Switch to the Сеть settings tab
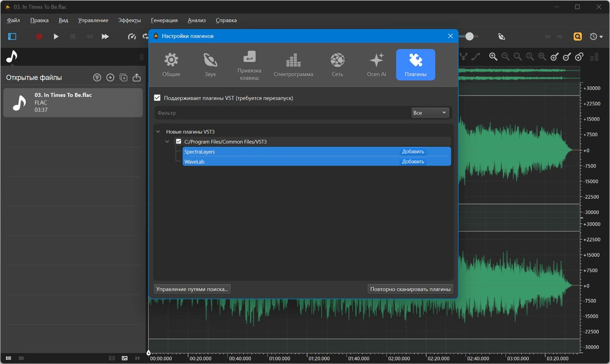The image size is (610, 364). click(x=338, y=65)
